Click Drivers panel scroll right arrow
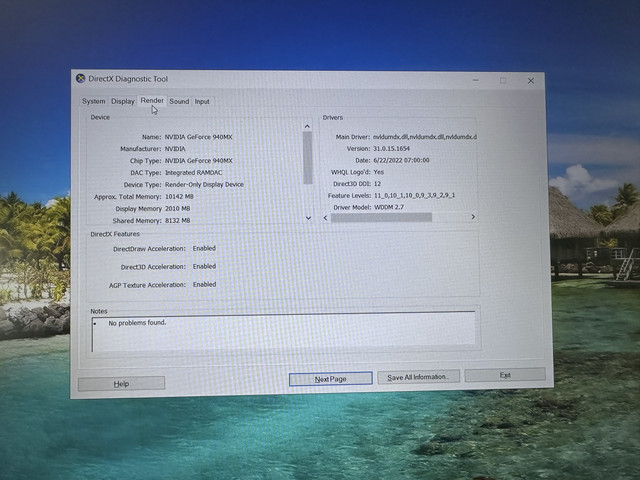Image resolution: width=640 pixels, height=480 pixels. (x=473, y=217)
